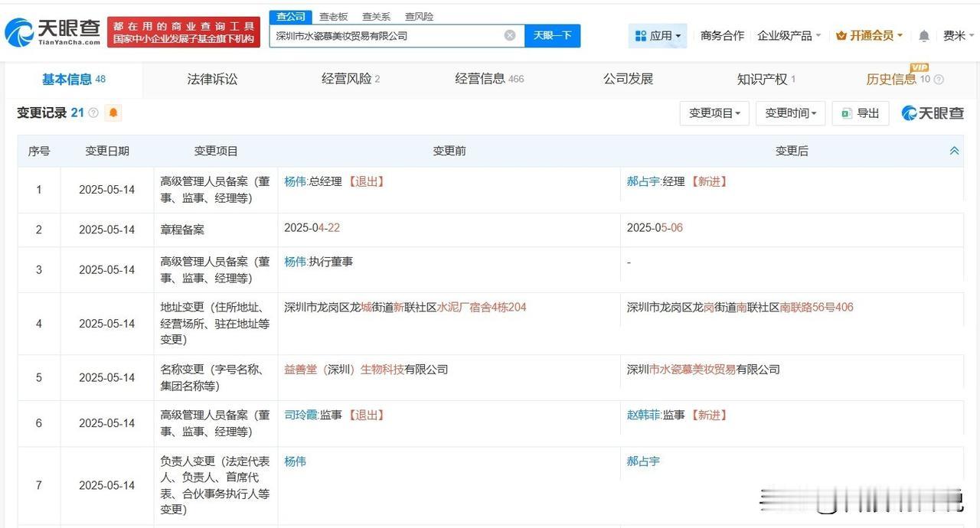Image resolution: width=980 pixels, height=528 pixels.
Task: Switch to the 历史信息 VIP tab
Action: click(x=897, y=79)
